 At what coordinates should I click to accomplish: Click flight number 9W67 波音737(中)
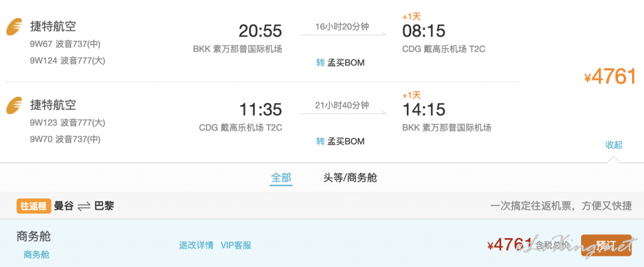pyautogui.click(x=65, y=44)
